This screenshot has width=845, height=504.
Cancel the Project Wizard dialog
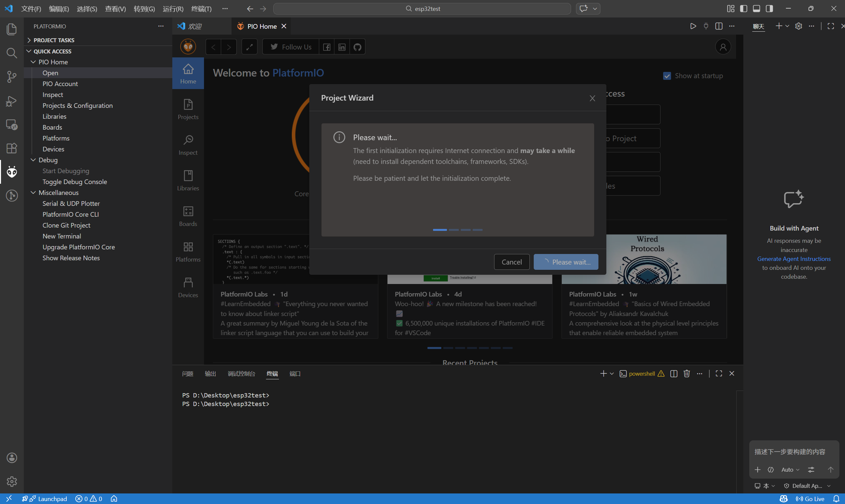pyautogui.click(x=511, y=262)
